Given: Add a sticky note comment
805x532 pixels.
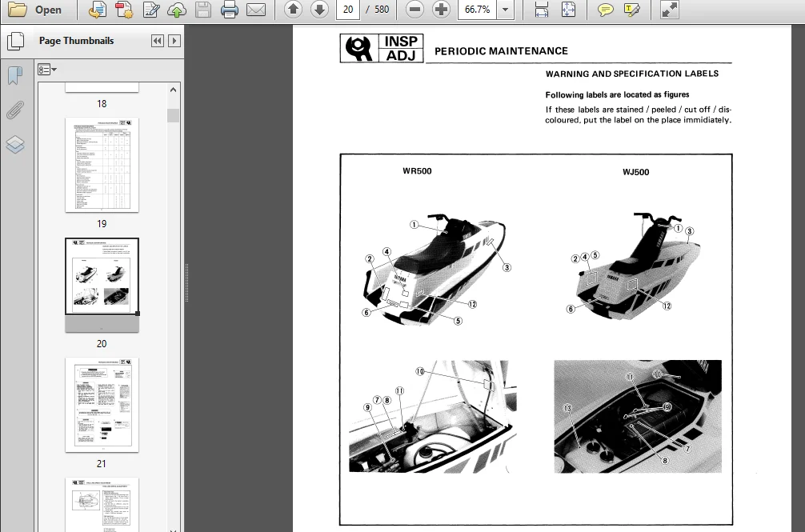Looking at the screenshot, I should pos(606,10).
